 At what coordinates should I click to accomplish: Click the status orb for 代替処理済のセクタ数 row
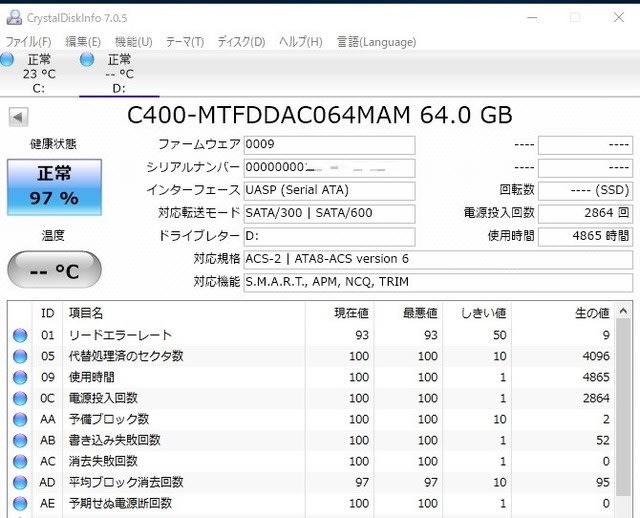coord(20,356)
